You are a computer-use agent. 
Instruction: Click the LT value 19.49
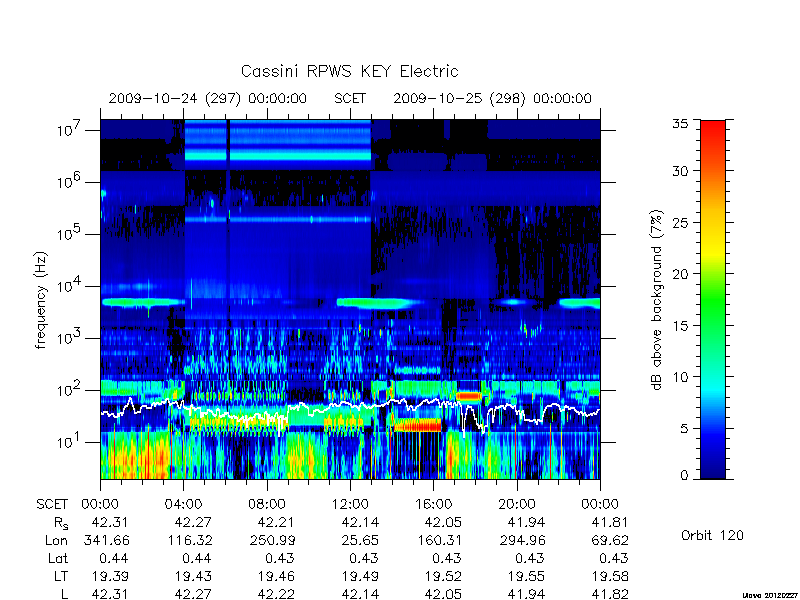point(360,576)
